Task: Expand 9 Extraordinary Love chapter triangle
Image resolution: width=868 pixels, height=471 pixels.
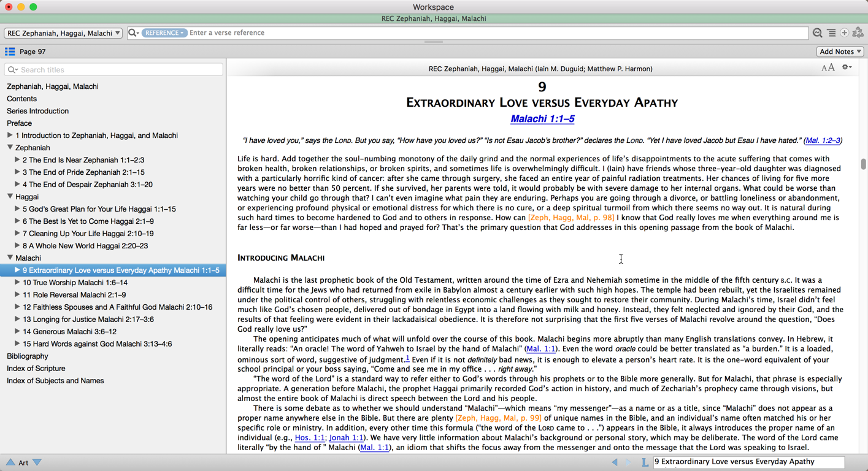Action: (x=17, y=270)
